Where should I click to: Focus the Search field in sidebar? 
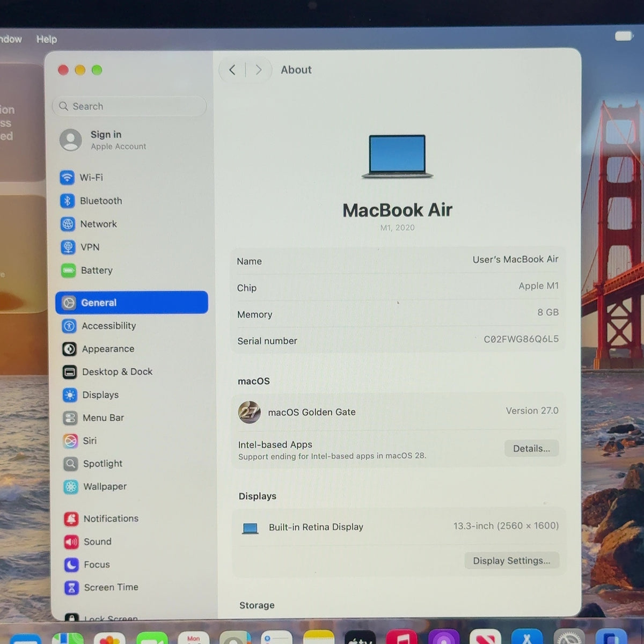coord(129,106)
